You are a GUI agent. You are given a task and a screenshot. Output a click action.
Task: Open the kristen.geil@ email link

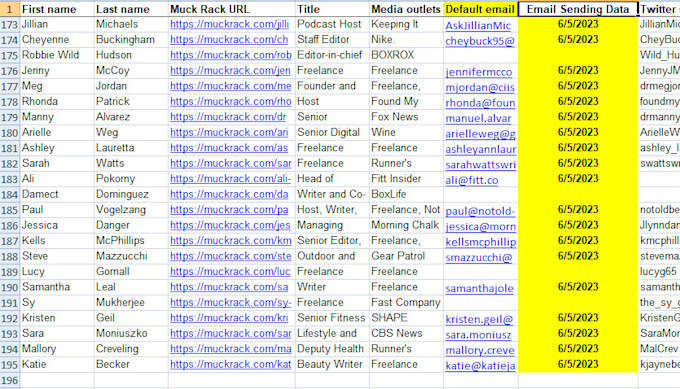pyautogui.click(x=479, y=319)
